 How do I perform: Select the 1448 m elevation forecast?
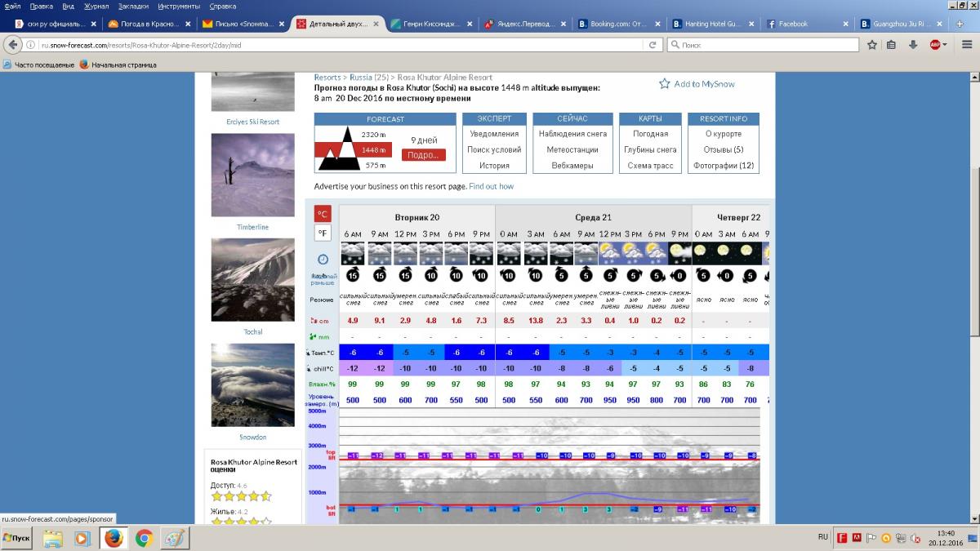click(372, 150)
